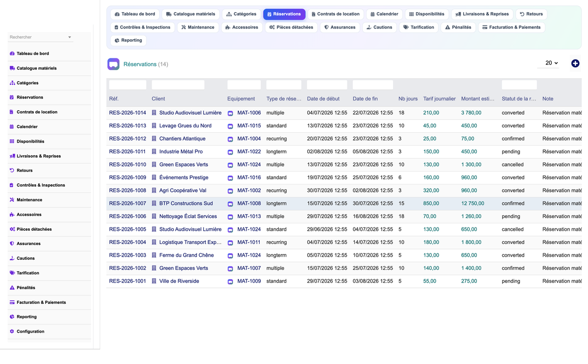
Task: Open the Calendrier tab in the top bar
Action: coord(384,14)
